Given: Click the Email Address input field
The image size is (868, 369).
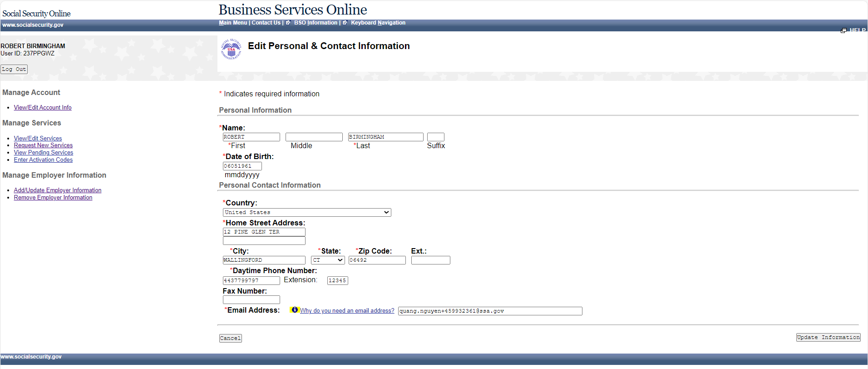Looking at the screenshot, I should (490, 311).
